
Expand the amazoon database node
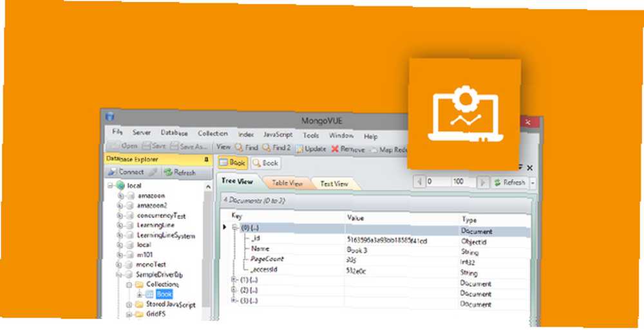121,196
